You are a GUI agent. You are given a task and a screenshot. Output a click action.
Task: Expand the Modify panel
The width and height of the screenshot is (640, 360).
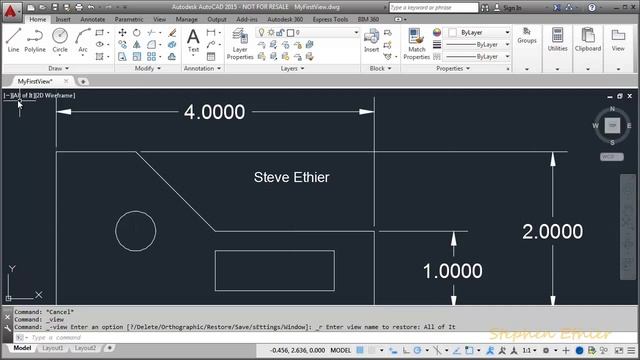[147, 69]
